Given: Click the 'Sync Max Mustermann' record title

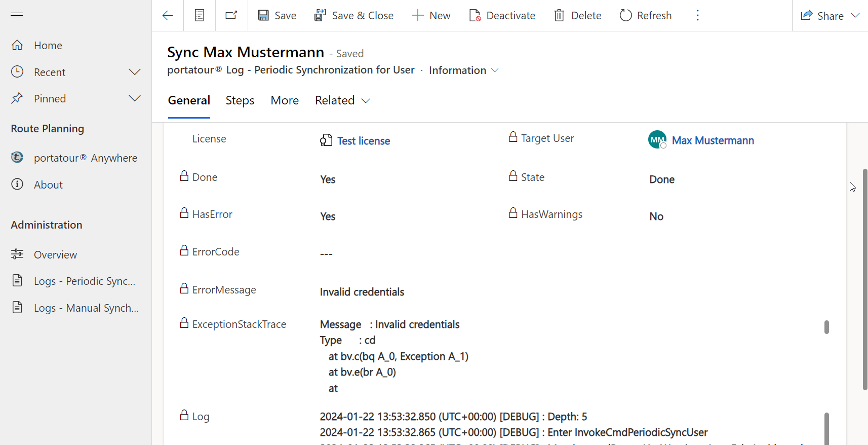Looking at the screenshot, I should (x=246, y=52).
